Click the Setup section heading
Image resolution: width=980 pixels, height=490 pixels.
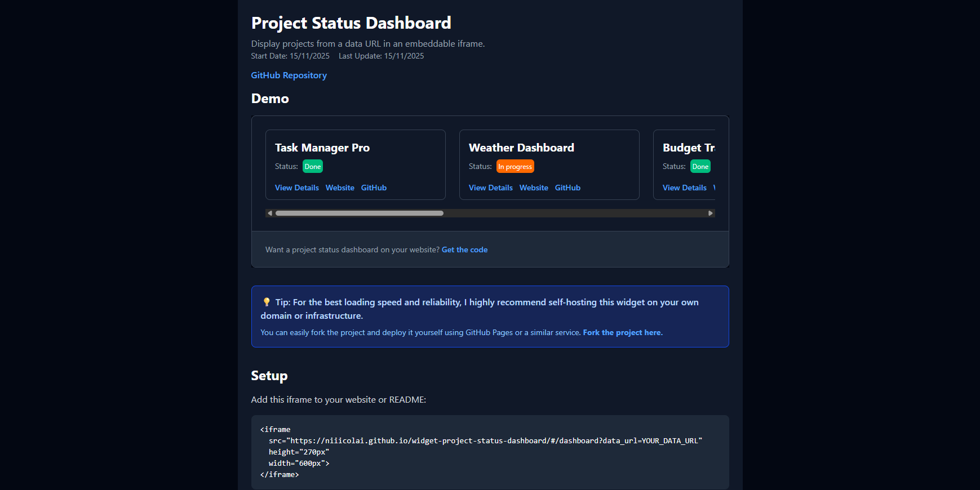pyautogui.click(x=269, y=376)
